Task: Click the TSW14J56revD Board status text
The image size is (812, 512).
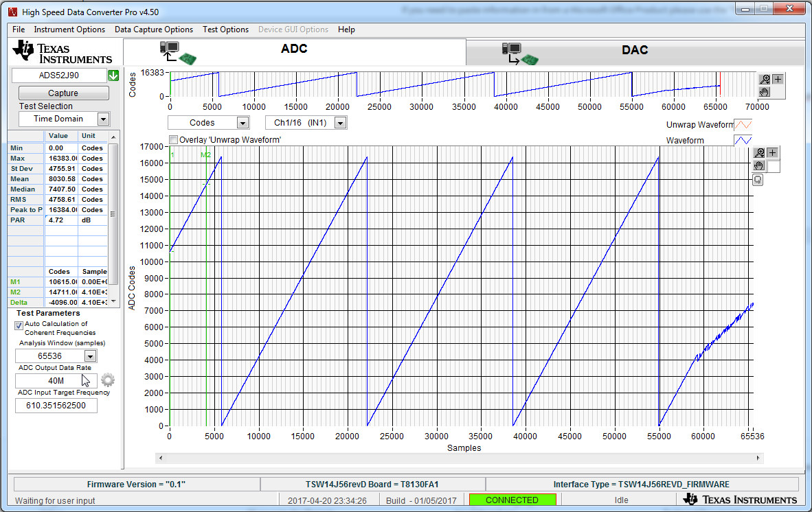Action: click(x=372, y=485)
